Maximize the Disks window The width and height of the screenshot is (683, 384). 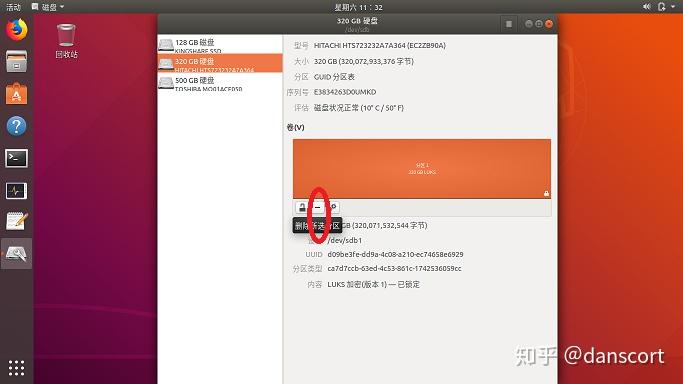coord(539,24)
